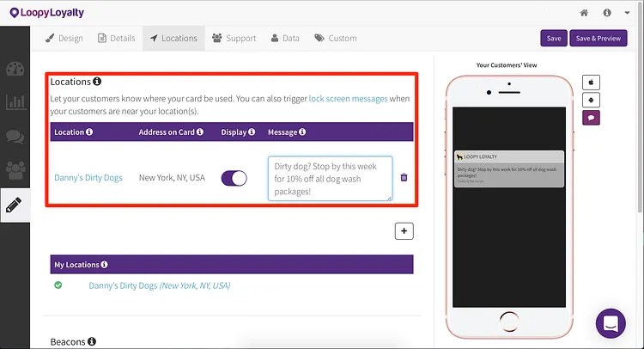The width and height of the screenshot is (644, 349).
Task: Click info icon beside Locations heading
Action: (x=97, y=82)
